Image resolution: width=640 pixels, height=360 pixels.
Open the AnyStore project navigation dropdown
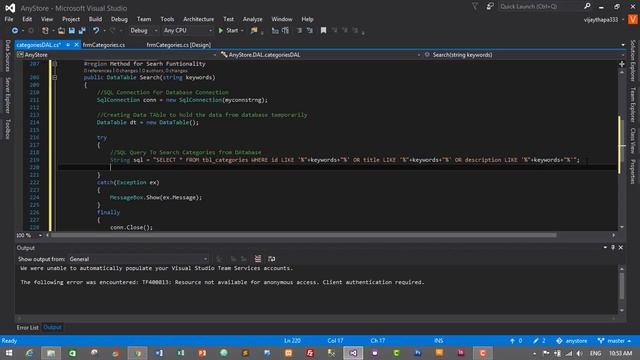(116, 55)
